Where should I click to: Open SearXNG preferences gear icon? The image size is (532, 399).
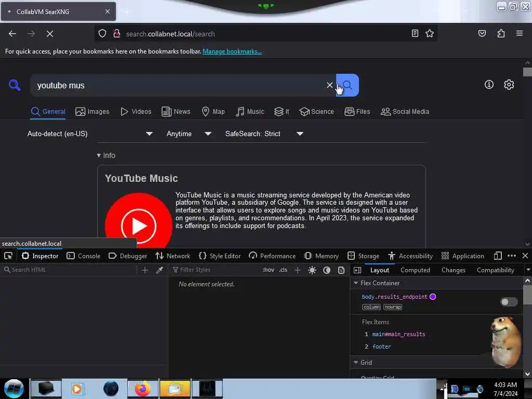click(509, 85)
